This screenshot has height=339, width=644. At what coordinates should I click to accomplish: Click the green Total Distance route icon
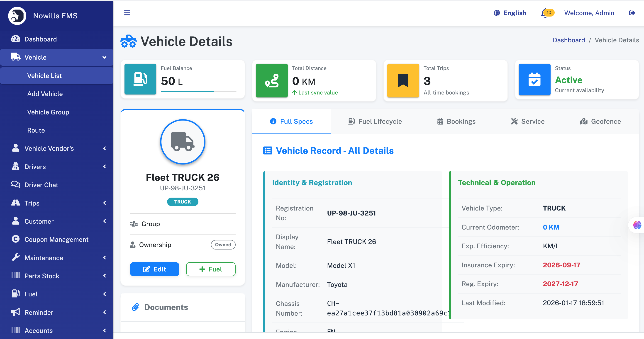(x=272, y=80)
